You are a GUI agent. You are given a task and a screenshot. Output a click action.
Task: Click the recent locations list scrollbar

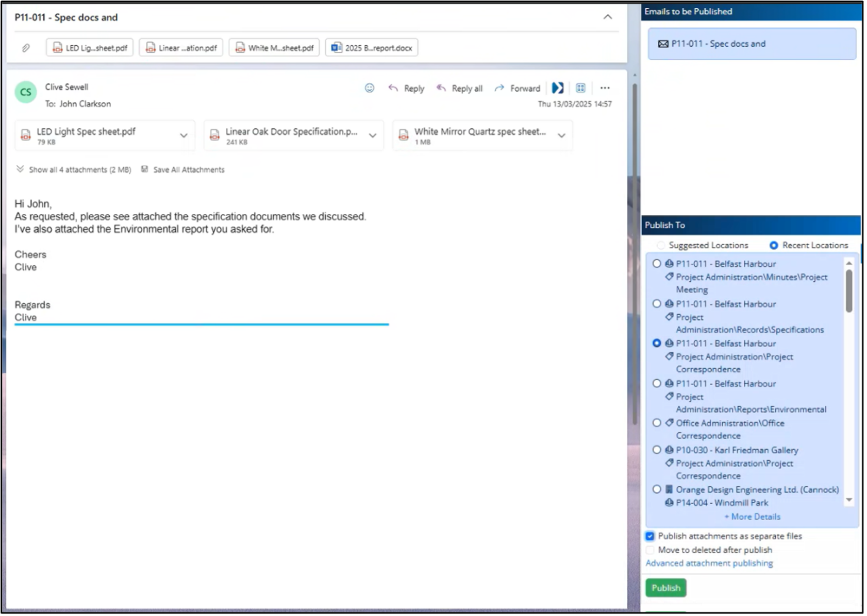(848, 292)
